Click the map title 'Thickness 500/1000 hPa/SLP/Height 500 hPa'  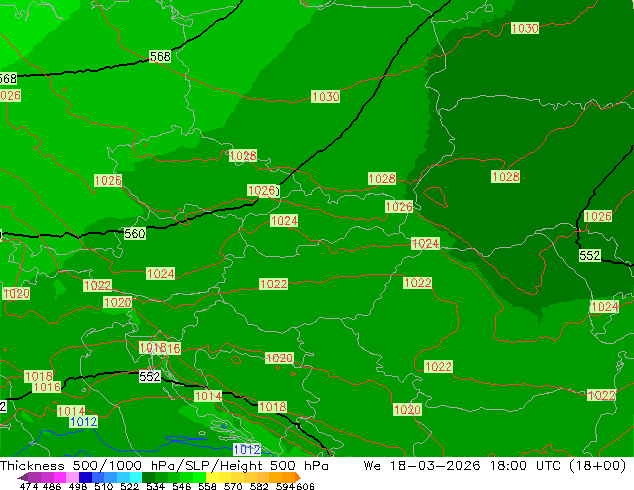pyautogui.click(x=164, y=466)
